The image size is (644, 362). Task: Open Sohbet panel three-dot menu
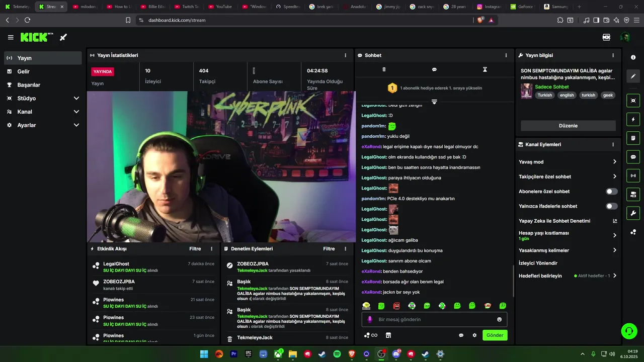(506, 55)
